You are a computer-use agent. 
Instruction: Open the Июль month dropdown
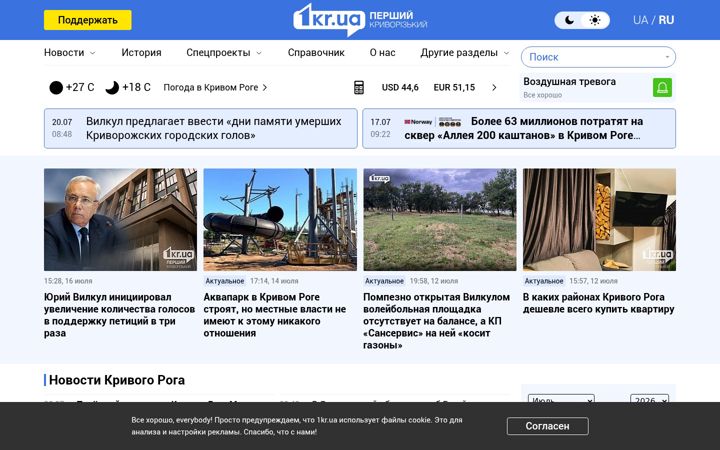561,399
